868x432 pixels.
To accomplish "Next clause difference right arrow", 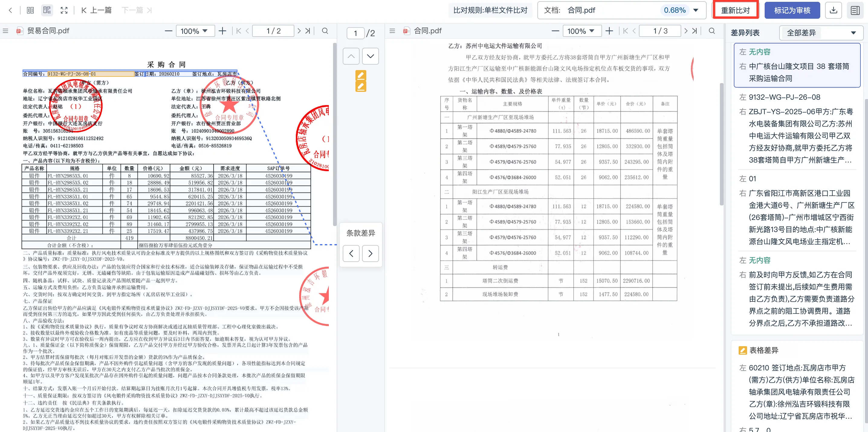I will pyautogui.click(x=370, y=253).
